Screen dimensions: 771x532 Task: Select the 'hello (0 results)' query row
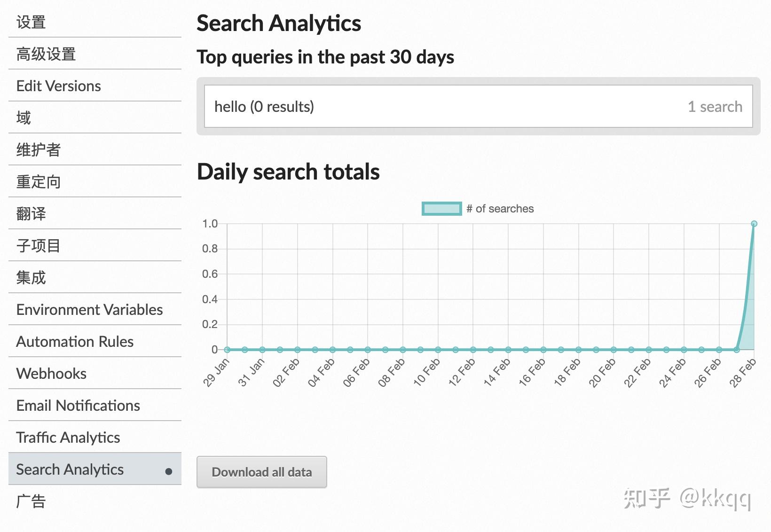coord(478,107)
